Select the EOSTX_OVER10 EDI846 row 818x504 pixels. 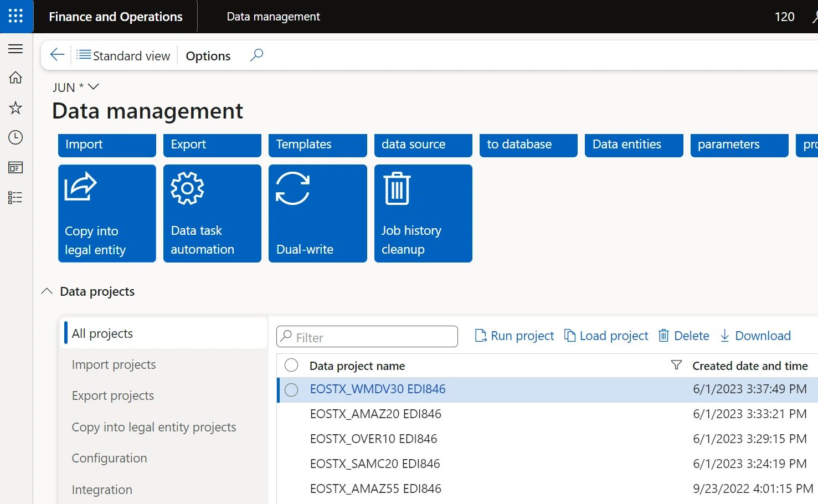click(x=547, y=439)
